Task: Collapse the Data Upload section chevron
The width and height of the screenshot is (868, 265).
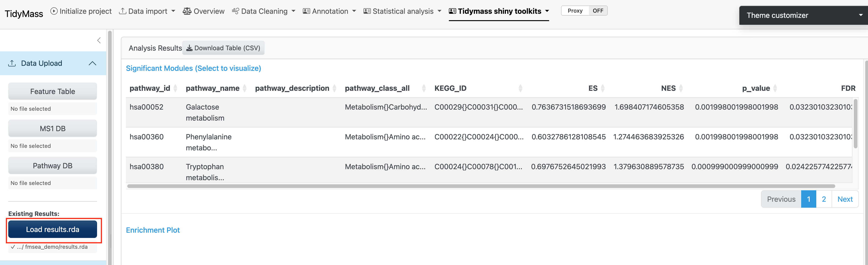Action: tap(92, 63)
